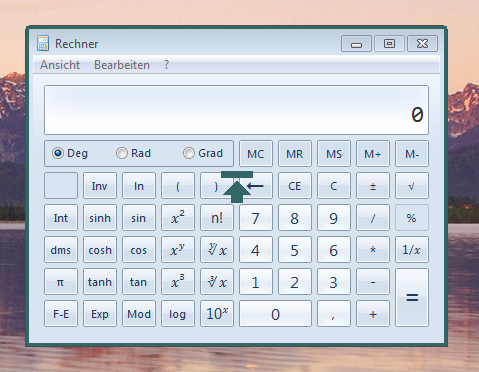Open the question mark help menu
The width and height of the screenshot is (479, 372).
(166, 65)
